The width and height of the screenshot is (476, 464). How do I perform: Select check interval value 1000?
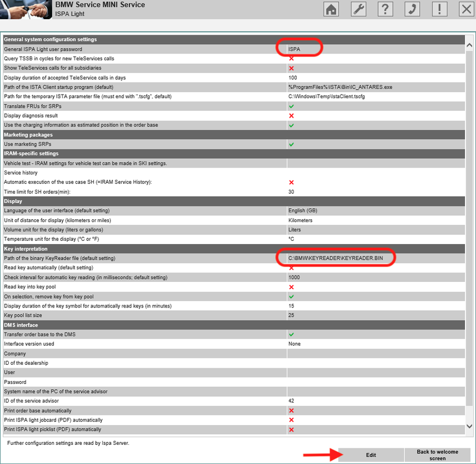(294, 277)
